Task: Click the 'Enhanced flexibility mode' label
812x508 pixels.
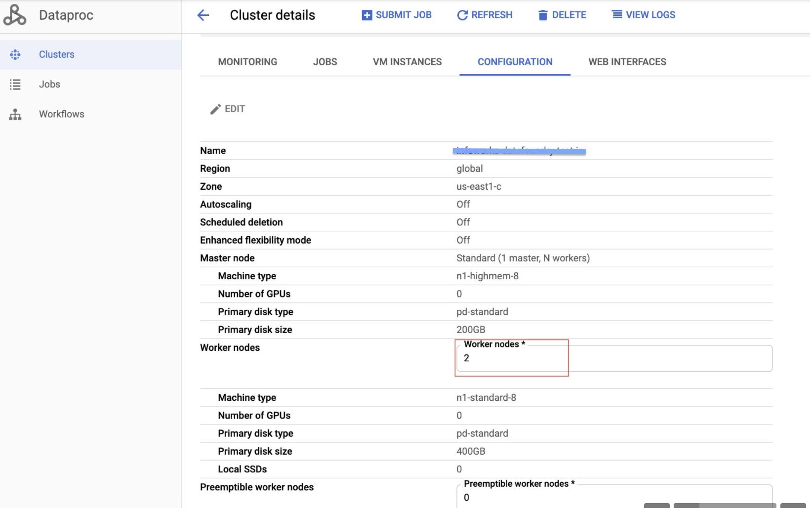Action: point(255,240)
